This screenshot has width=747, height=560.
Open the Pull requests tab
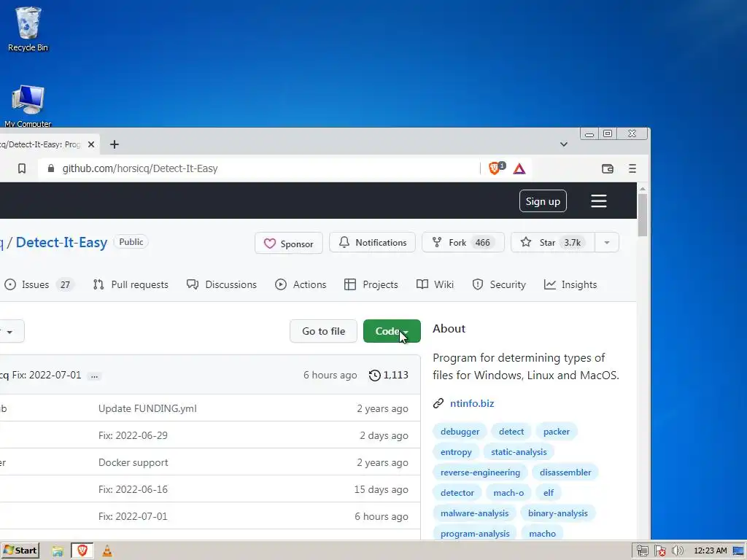point(131,285)
